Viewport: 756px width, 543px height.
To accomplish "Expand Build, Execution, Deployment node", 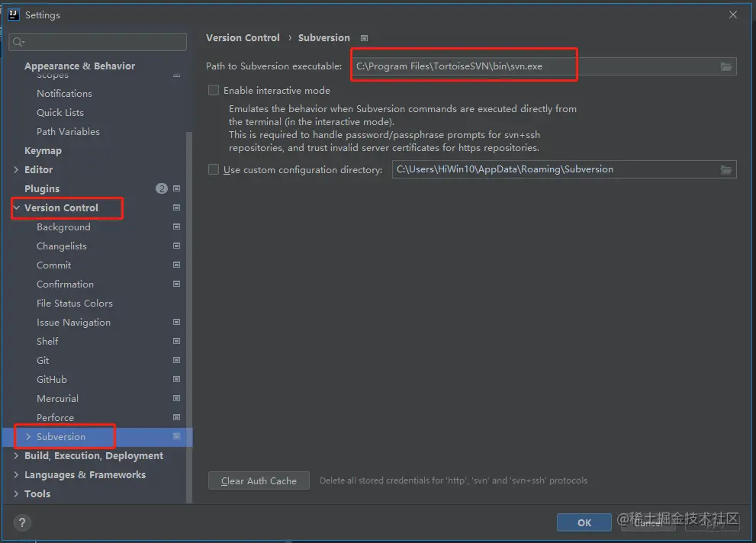I will click(16, 456).
